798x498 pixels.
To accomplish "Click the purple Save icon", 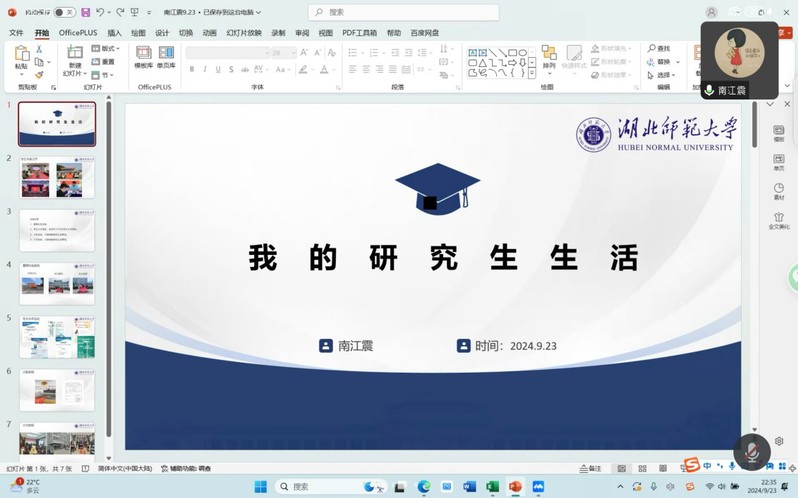I will point(86,12).
